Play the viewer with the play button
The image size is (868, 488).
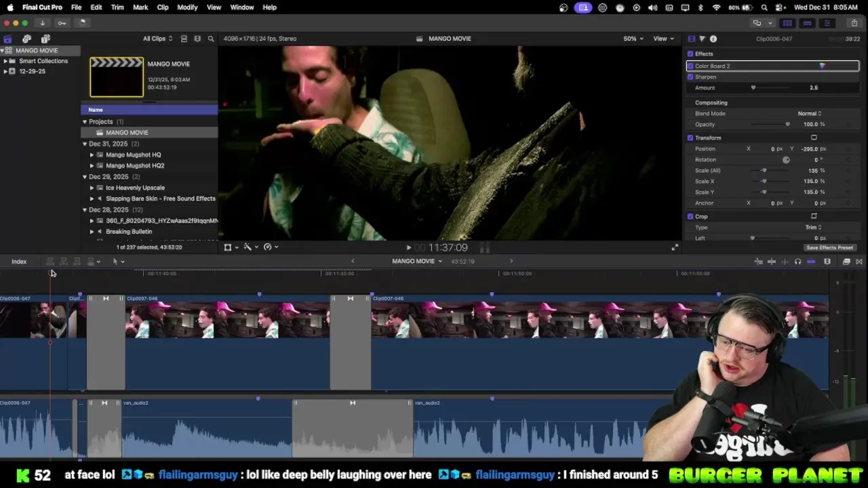pyautogui.click(x=408, y=247)
